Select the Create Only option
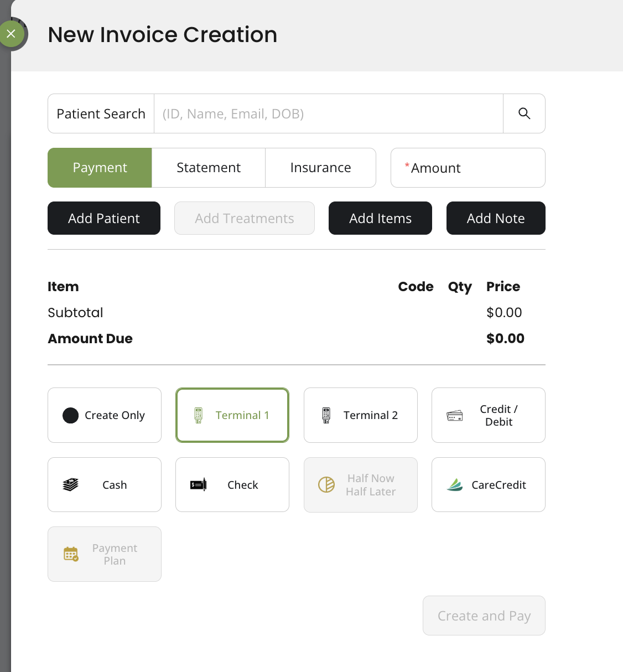 [x=105, y=415]
